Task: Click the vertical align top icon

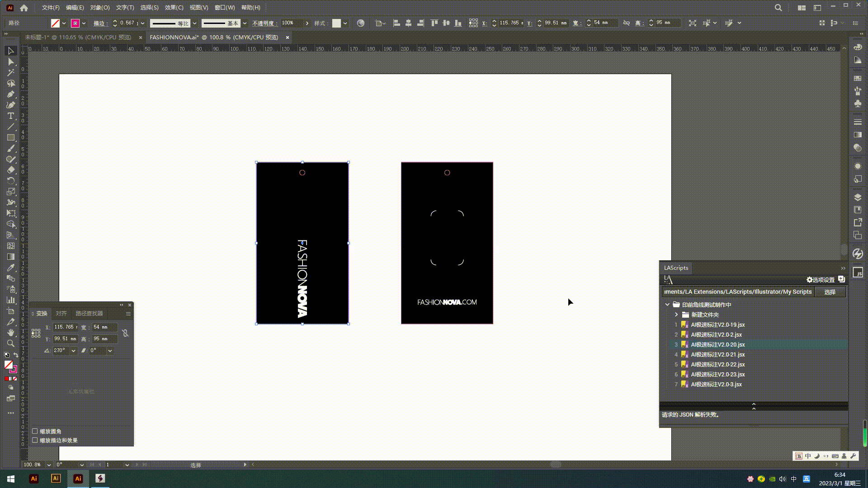Action: tap(434, 23)
